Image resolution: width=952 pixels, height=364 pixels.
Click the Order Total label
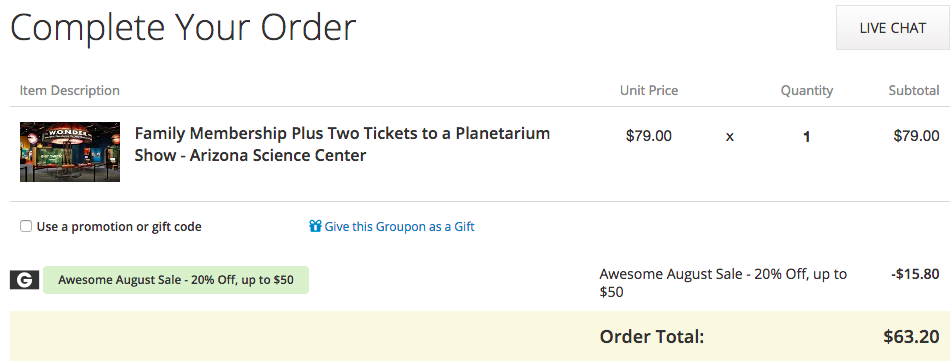pyautogui.click(x=652, y=337)
